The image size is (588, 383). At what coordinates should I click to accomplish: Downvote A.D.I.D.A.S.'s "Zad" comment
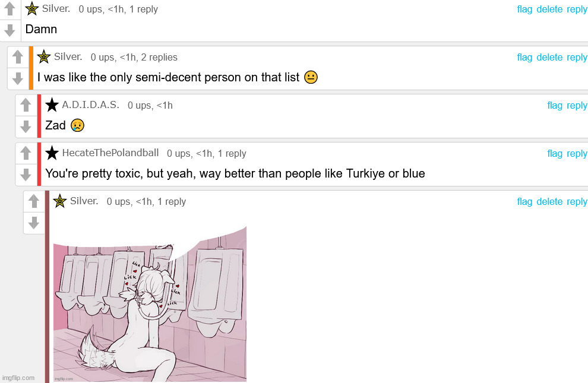(26, 126)
